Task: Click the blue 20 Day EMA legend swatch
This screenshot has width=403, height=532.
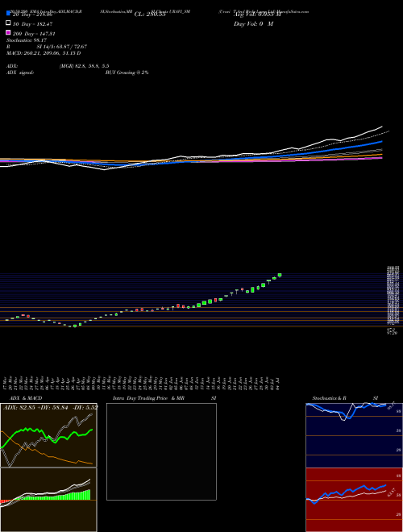Action: click(8, 14)
